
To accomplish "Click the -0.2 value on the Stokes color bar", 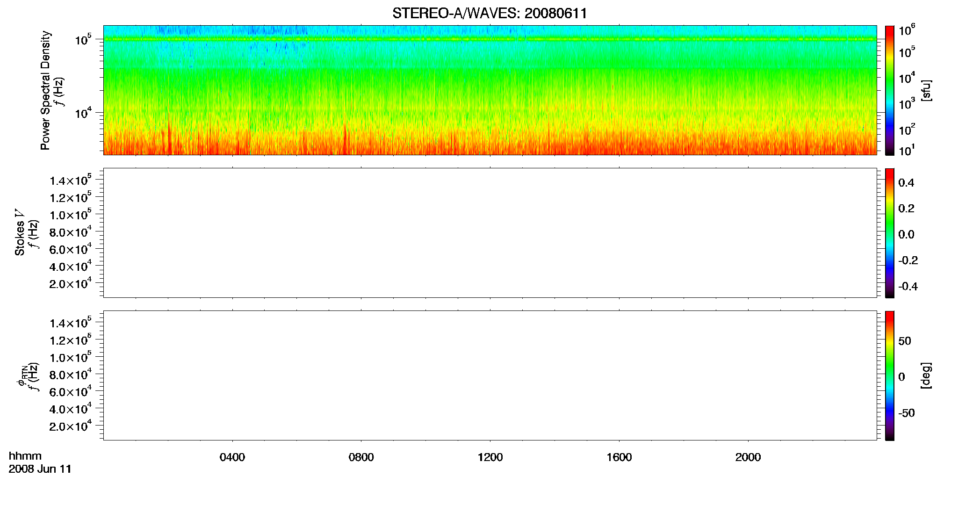I will pyautogui.click(x=908, y=260).
